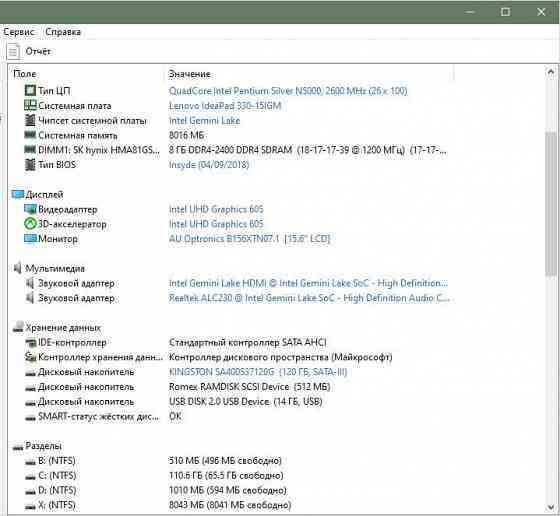Select the USB DISK 2.0 USB Device value
Viewport: 560px width, 516px height.
coord(245,401)
